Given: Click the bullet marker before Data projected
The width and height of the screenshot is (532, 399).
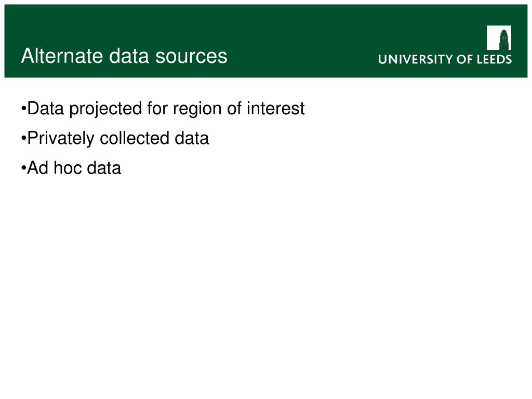Looking at the screenshot, I should (23, 109).
